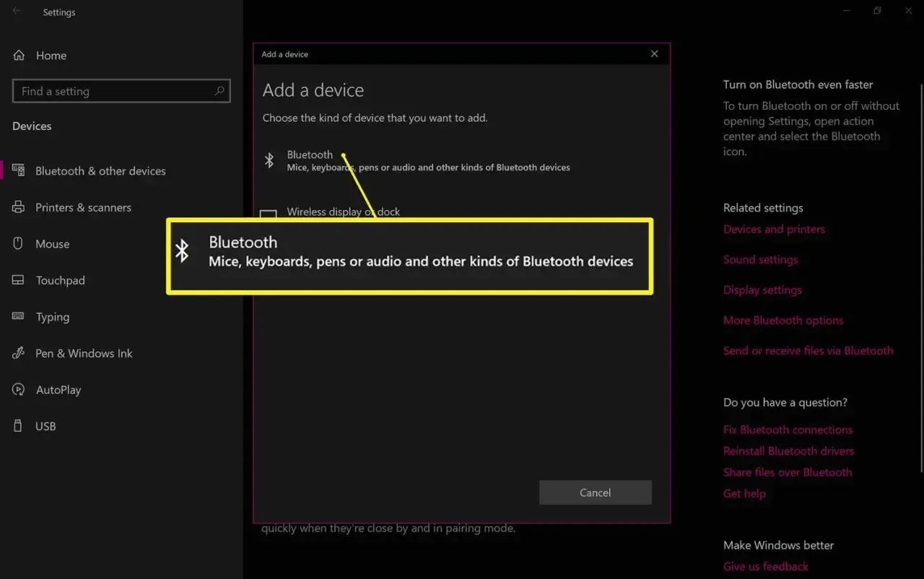
Task: Click the AutoPlay icon in sidebar
Action: pos(19,389)
